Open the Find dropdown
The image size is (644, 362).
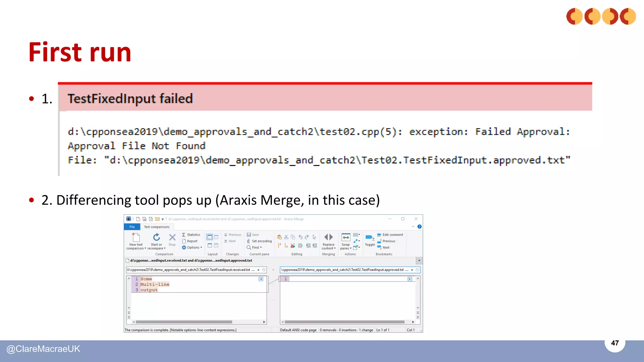pos(254,247)
